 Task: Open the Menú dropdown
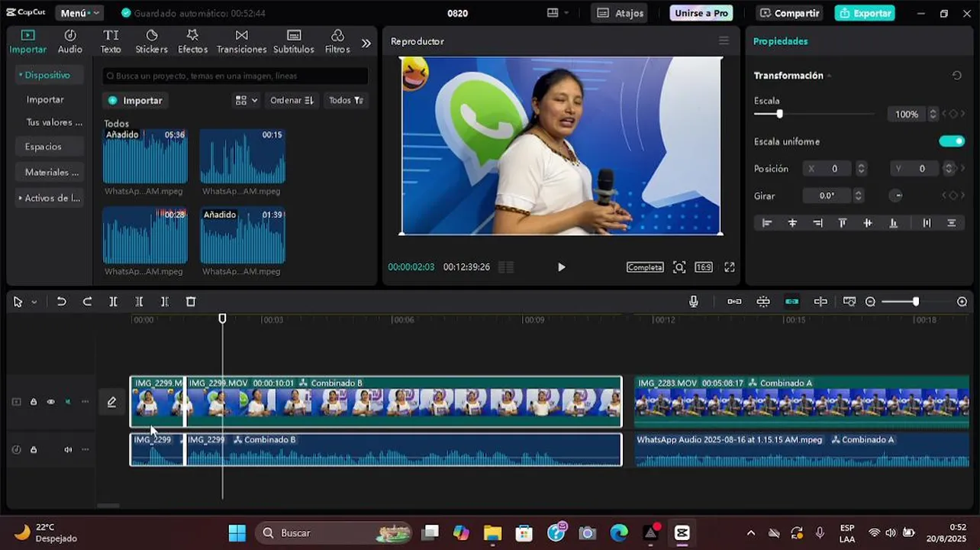(x=79, y=13)
